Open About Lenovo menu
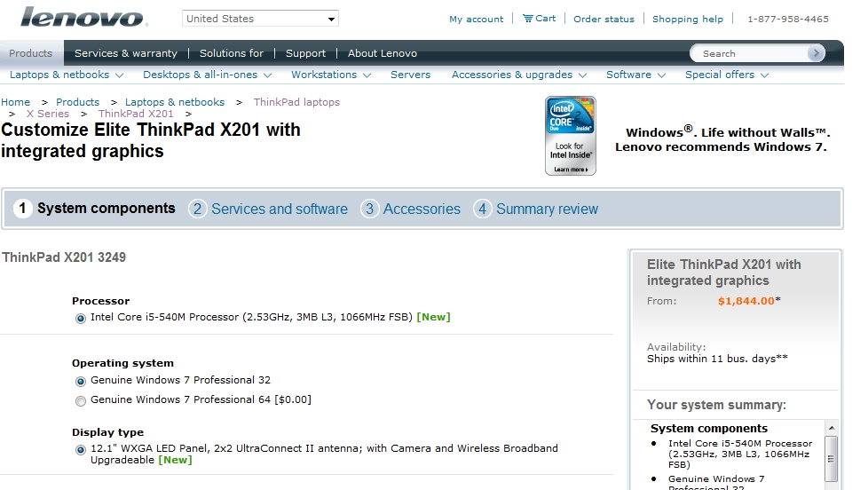 (x=382, y=53)
